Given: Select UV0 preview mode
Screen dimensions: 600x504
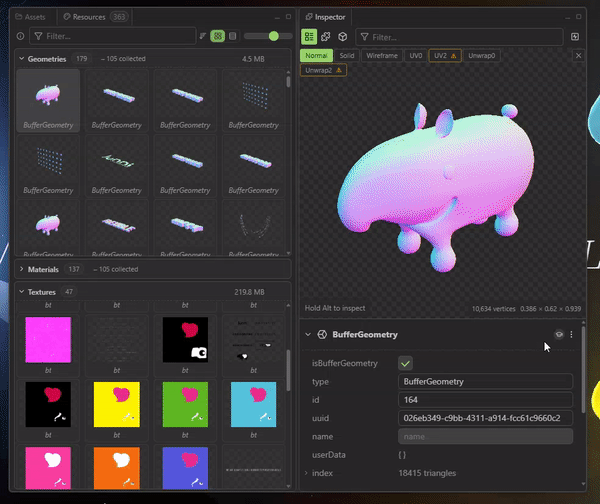Looking at the screenshot, I should (416, 55).
